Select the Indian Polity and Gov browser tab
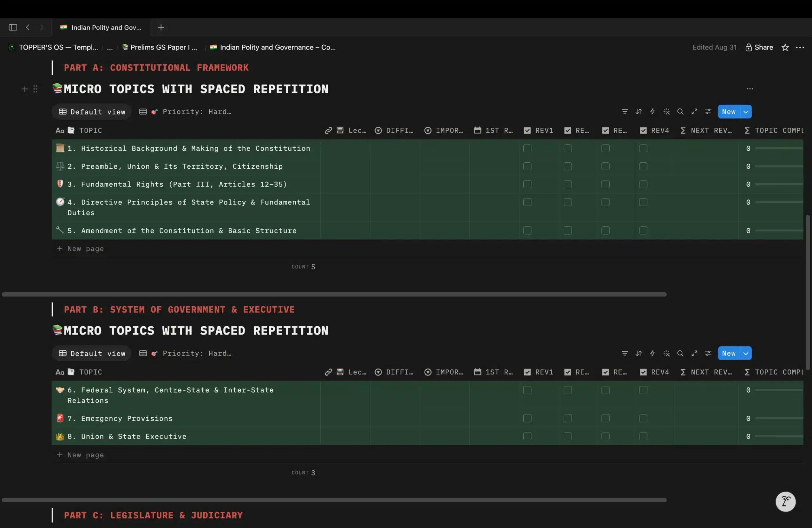Screen dimensions: 812x528 click(101, 27)
